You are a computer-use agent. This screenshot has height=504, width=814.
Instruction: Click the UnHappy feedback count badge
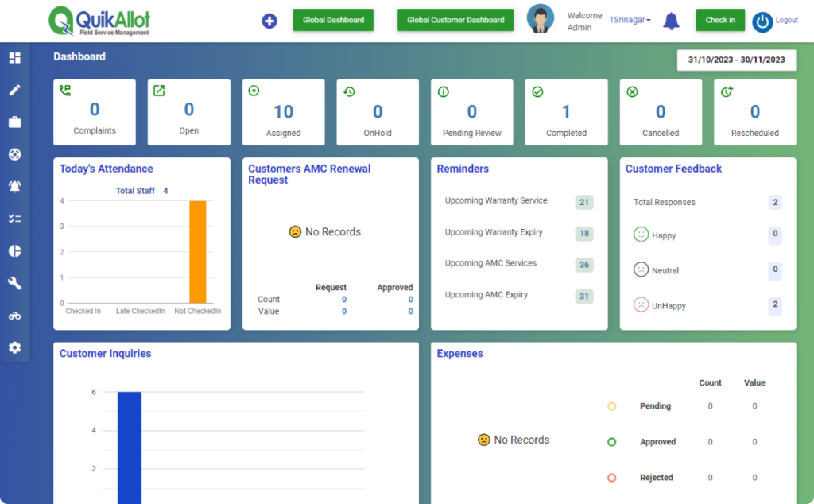coord(775,304)
